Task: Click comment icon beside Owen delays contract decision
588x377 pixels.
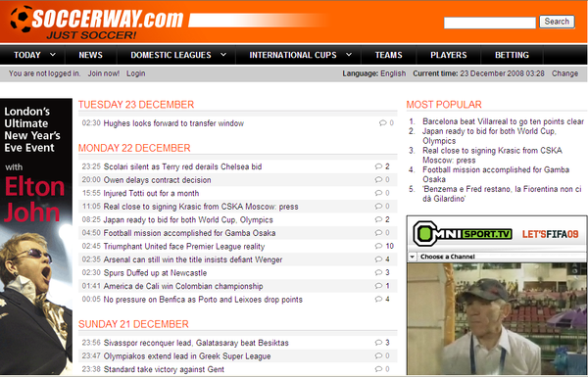Action: [378, 180]
